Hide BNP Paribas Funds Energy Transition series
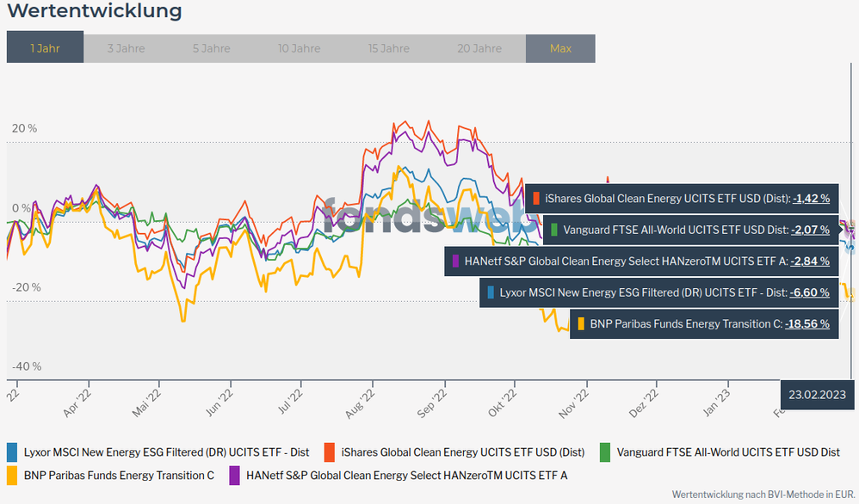Screen dimensions: 859x504 [119, 474]
